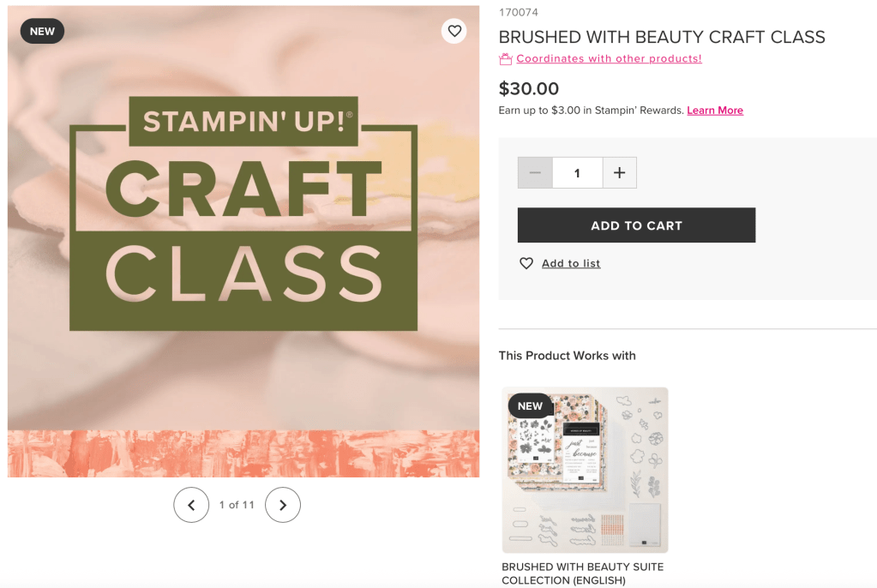
Task: Click the Brushed with Beauty Suite Collection title
Action: [x=583, y=573]
